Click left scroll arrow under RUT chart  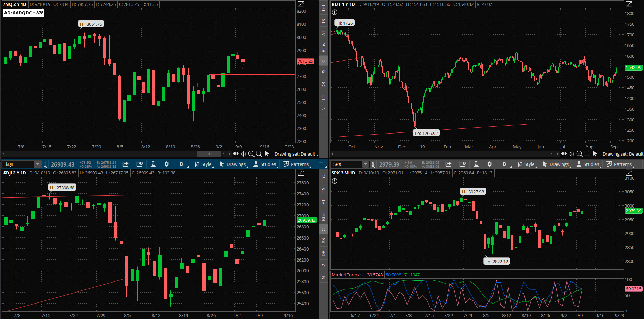pos(332,154)
